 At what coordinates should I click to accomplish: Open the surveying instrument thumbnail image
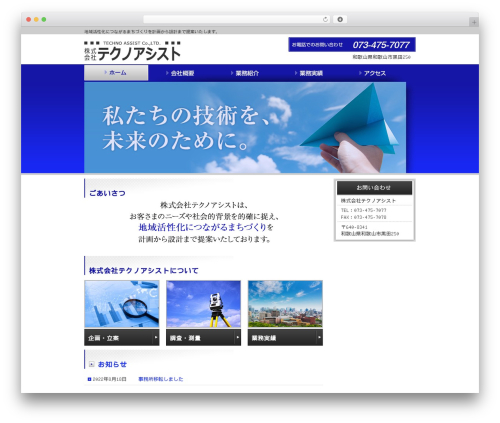point(203,304)
